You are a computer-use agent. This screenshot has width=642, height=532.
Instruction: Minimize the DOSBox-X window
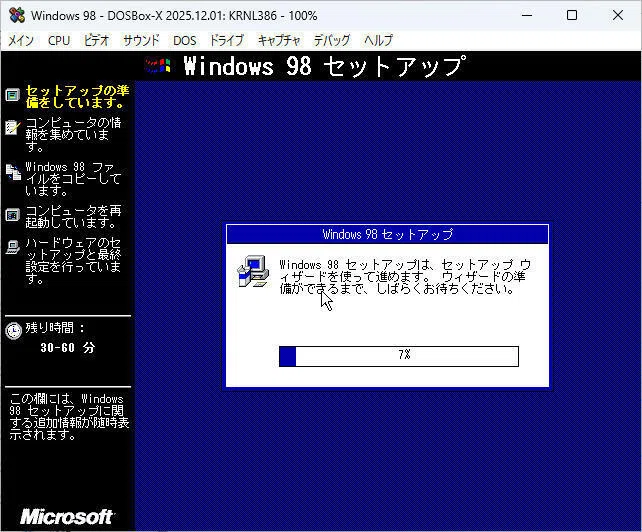pos(527,16)
